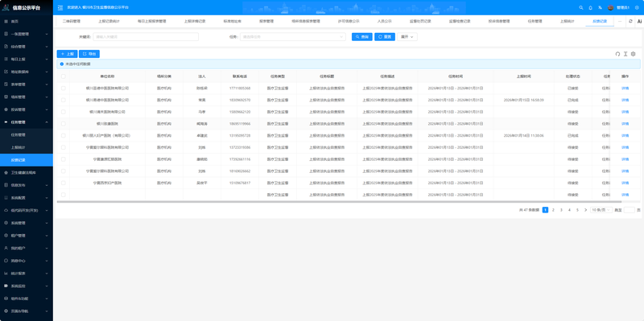Switch to the 上报记录统计 tab

109,21
